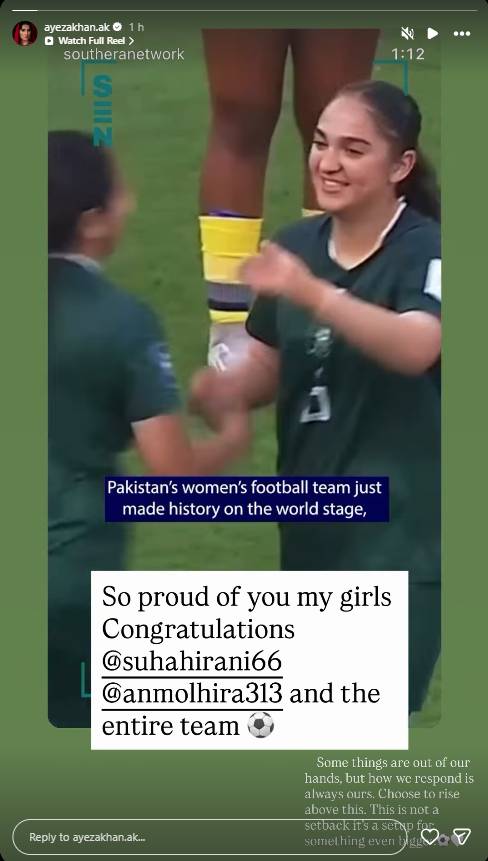Unmute the story audio

tap(407, 33)
